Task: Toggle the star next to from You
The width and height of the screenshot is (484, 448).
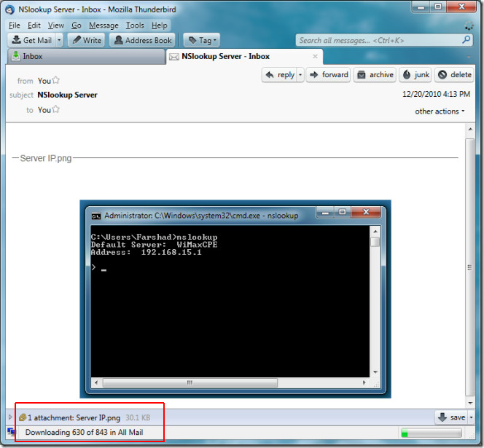Action: (56, 80)
